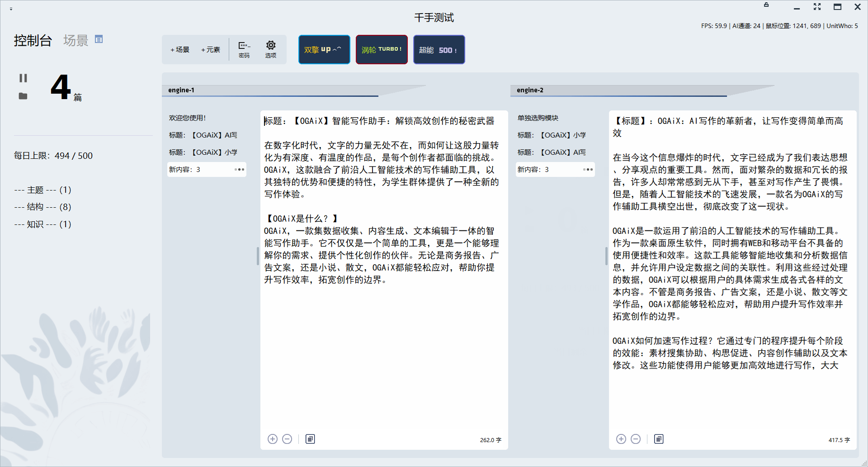Open more options on engine-1 新内容 item

(x=239, y=169)
